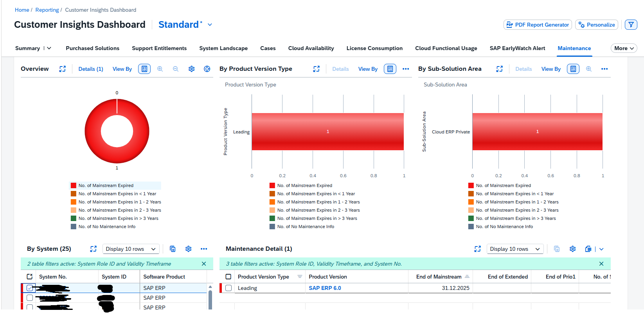This screenshot has width=644, height=313.
Task: Dismiss By System table filter info bar
Action: (x=204, y=264)
